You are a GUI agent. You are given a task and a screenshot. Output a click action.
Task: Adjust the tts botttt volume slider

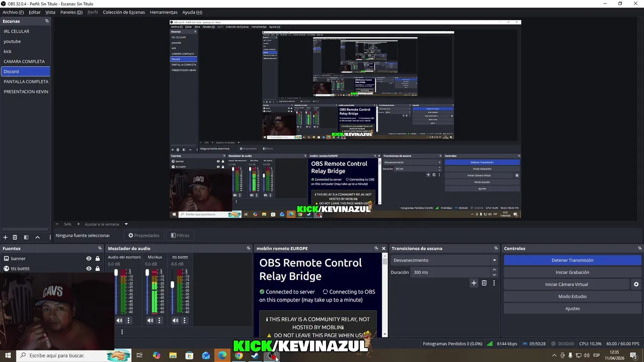172,285
